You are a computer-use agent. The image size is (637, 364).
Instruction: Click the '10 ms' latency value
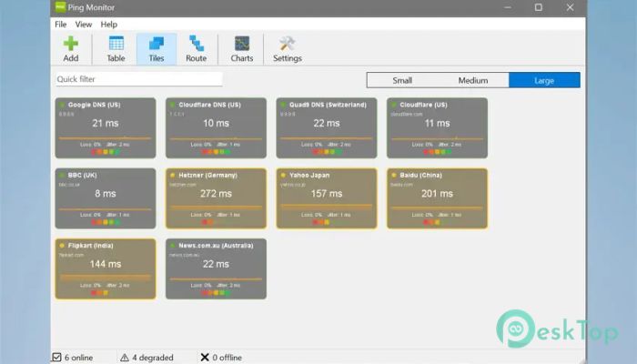tap(217, 123)
